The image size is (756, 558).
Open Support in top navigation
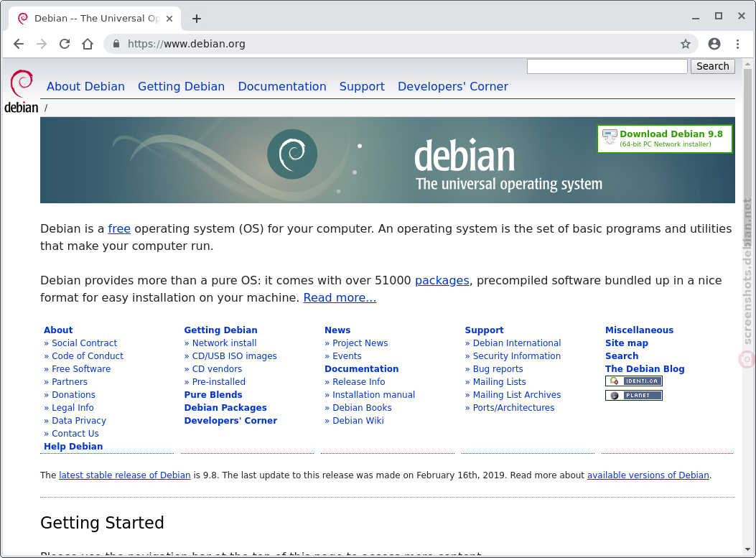click(362, 86)
